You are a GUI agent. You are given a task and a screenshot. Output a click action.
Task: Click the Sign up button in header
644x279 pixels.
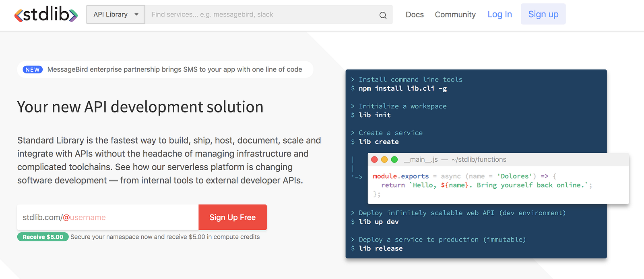(543, 14)
